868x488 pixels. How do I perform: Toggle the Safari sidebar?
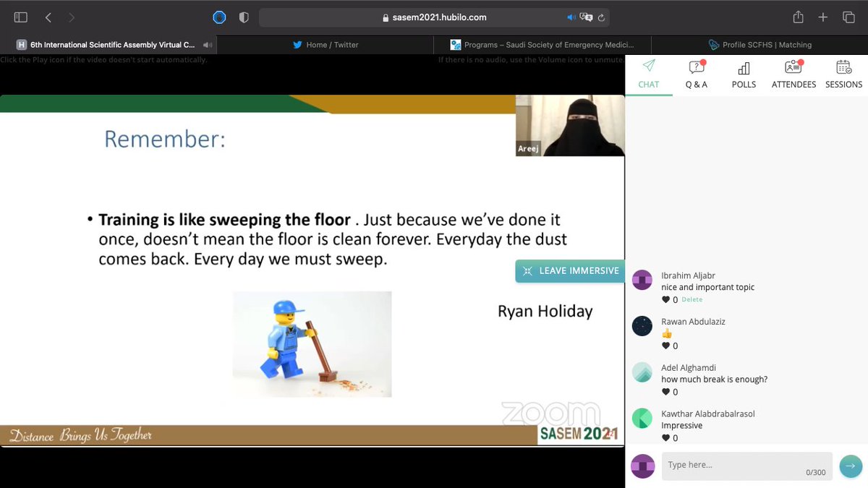coord(20,17)
